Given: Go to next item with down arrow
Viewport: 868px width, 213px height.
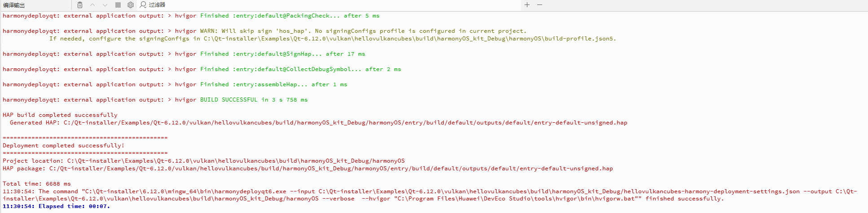Looking at the screenshot, I should (x=105, y=5).
